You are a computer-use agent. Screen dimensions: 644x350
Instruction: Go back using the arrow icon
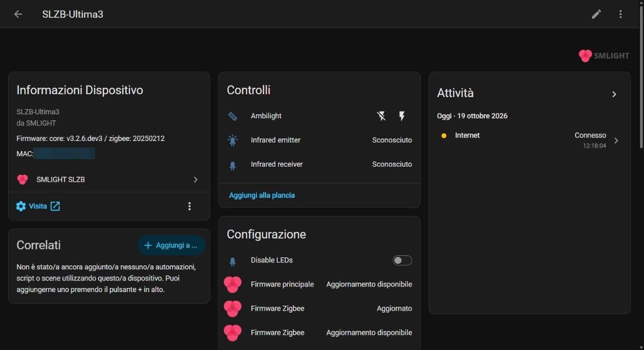[x=18, y=14]
